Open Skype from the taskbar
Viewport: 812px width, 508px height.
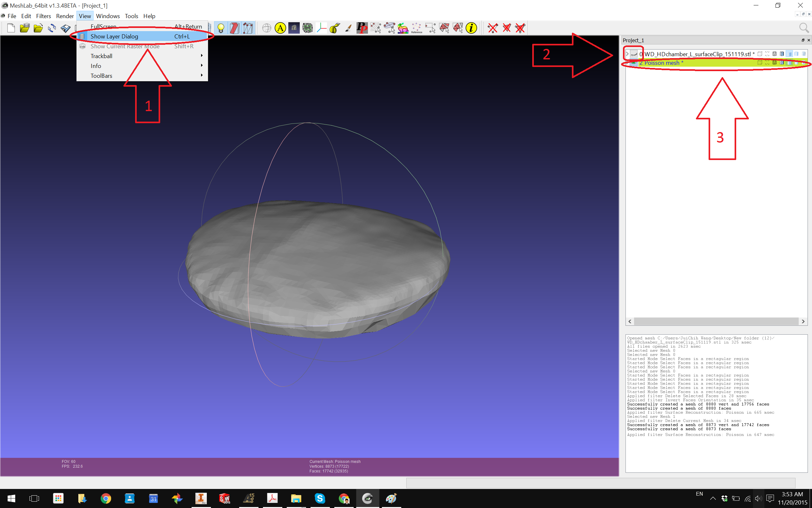pyautogui.click(x=320, y=498)
